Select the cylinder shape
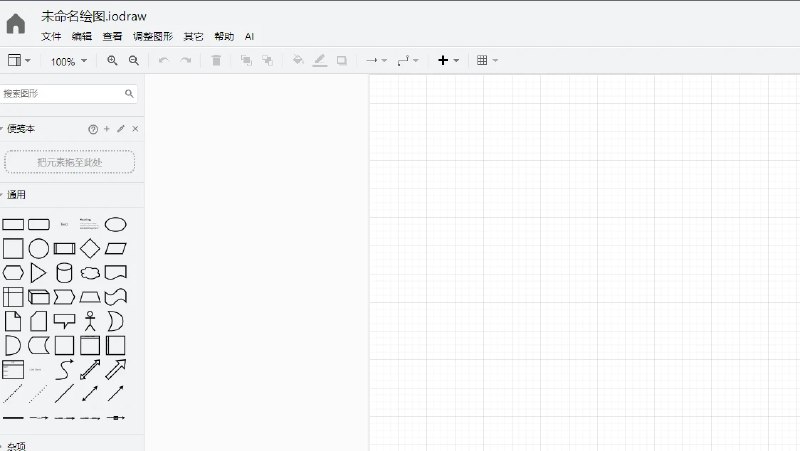800x451 pixels. [x=64, y=273]
